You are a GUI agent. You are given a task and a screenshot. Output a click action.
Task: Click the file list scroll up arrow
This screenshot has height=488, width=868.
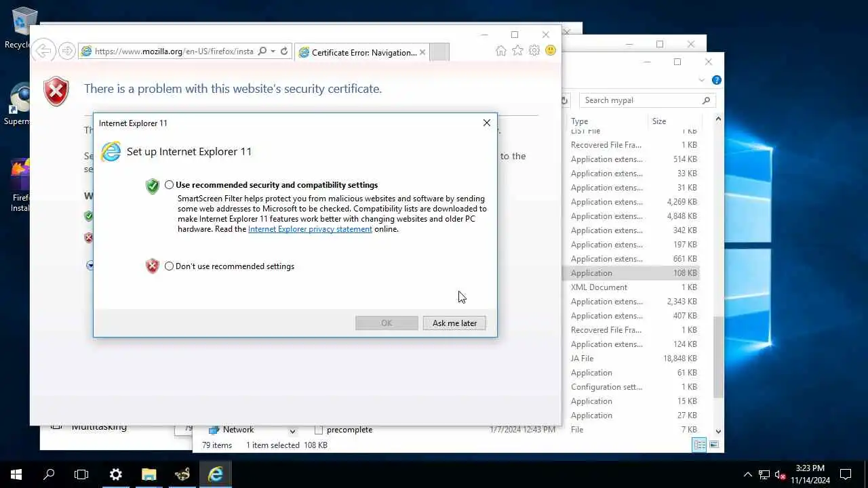(718, 120)
